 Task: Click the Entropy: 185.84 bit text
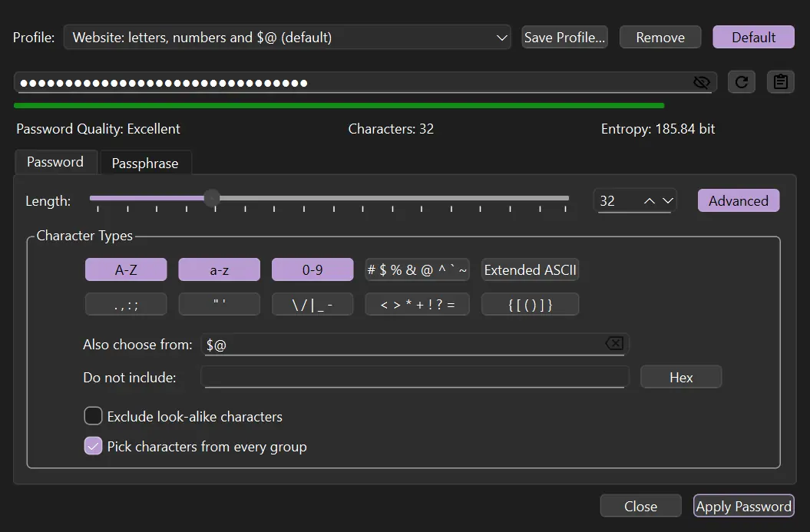[658, 129]
